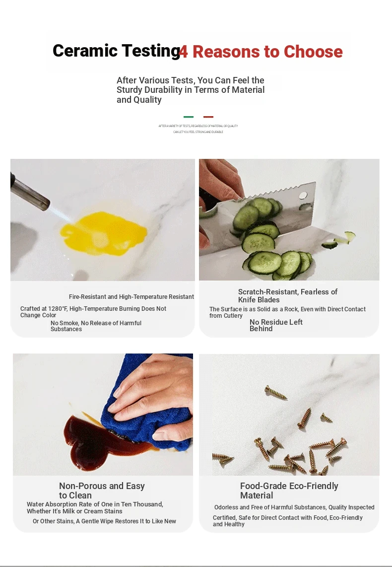Select the 'After Various Tests' subtitle paragraph

[191, 90]
